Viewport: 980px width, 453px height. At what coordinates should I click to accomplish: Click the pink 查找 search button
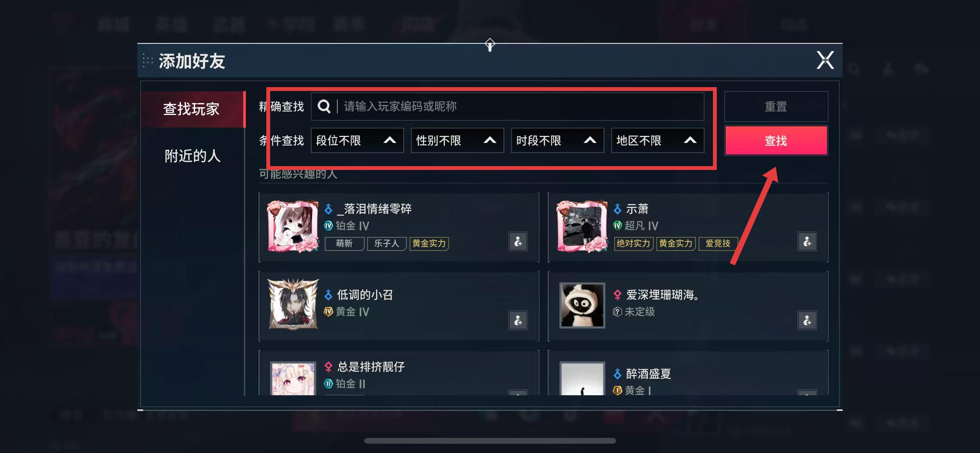[776, 141]
